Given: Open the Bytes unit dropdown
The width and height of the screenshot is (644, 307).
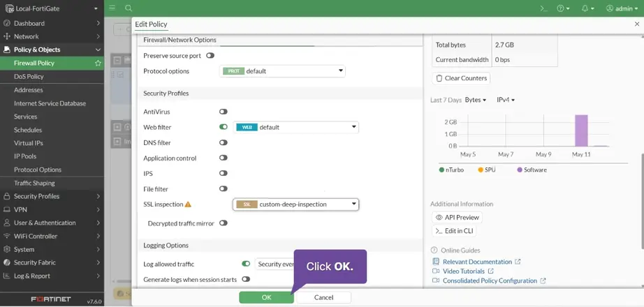Looking at the screenshot, I should pos(476,100).
